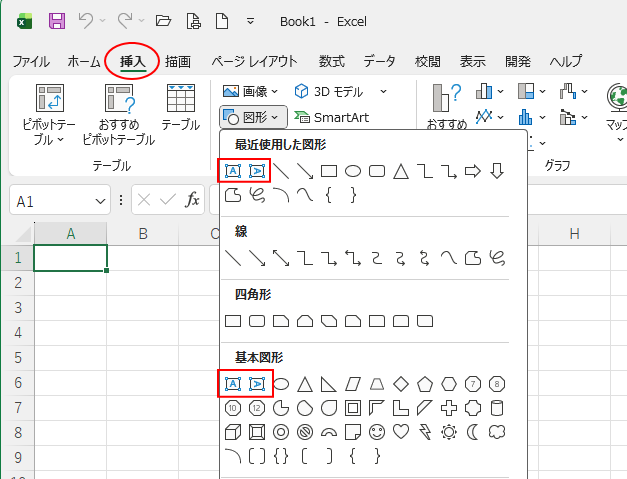Open the 校閲 tab
Screen dimensions: 627x479
click(427, 62)
